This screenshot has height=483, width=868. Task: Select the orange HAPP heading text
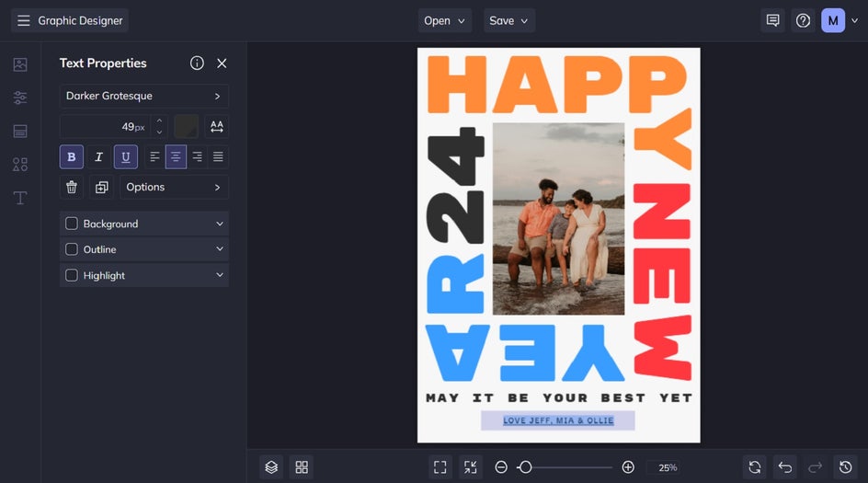pos(557,85)
